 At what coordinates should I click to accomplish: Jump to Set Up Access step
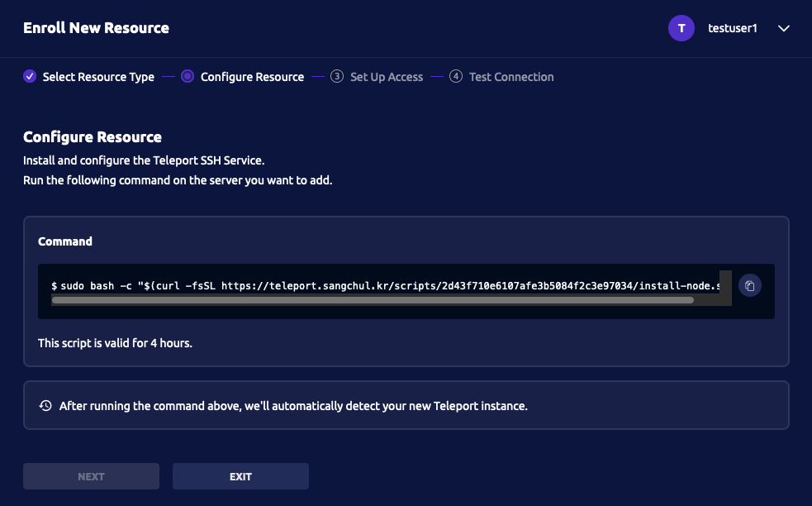pyautogui.click(x=387, y=77)
